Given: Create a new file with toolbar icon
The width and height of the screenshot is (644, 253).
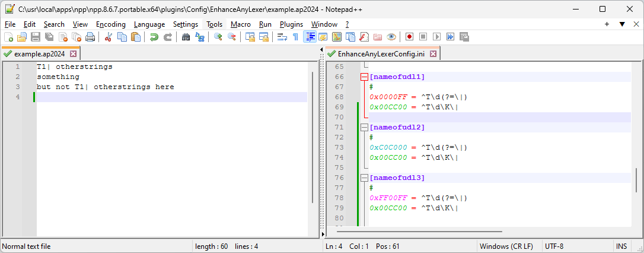Looking at the screenshot, I should click(8, 37).
